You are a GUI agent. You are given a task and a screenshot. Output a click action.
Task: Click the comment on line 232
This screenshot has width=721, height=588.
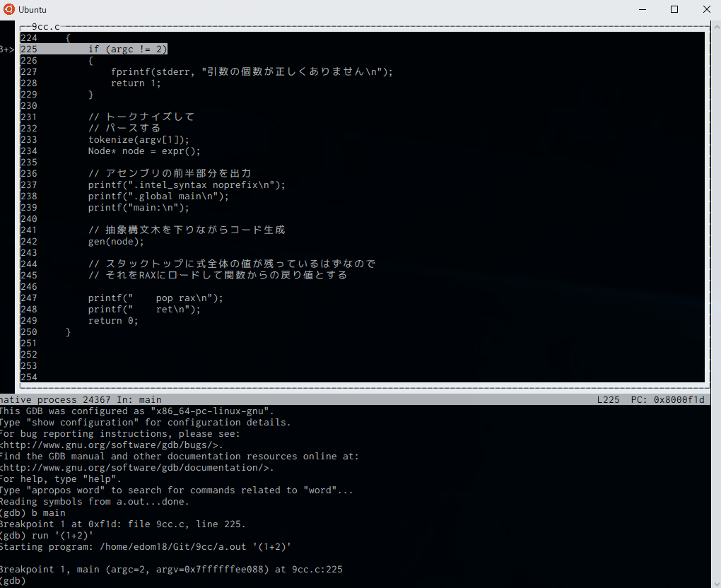pyautogui.click(x=124, y=128)
